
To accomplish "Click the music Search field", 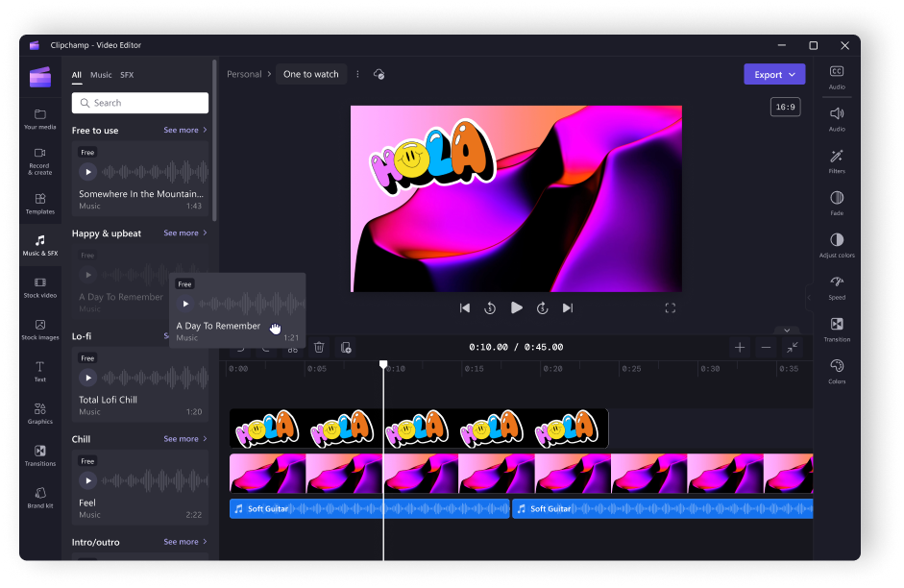I will click(x=140, y=103).
